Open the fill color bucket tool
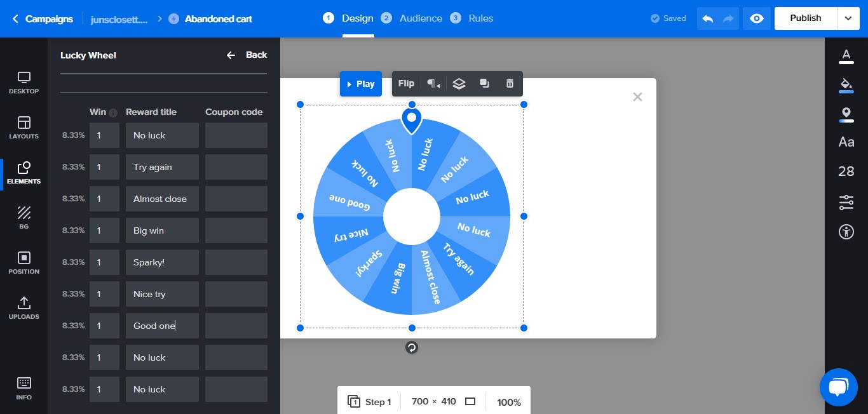 click(x=846, y=85)
